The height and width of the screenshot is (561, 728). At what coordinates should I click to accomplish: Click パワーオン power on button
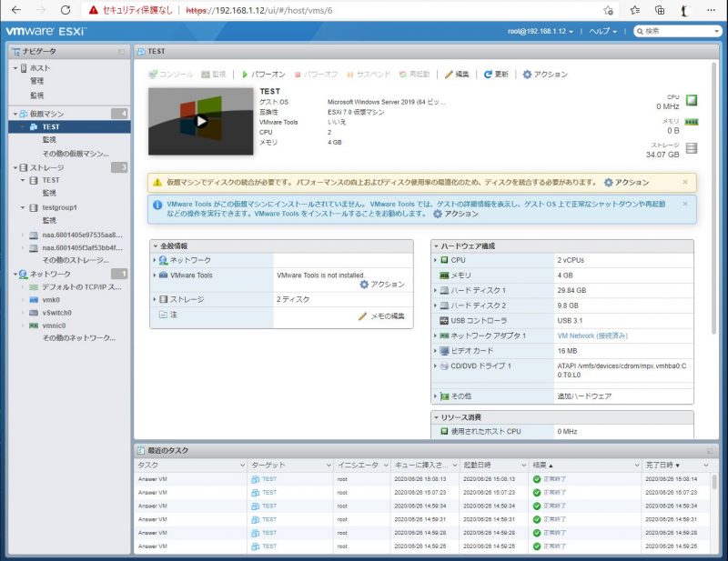coord(263,75)
